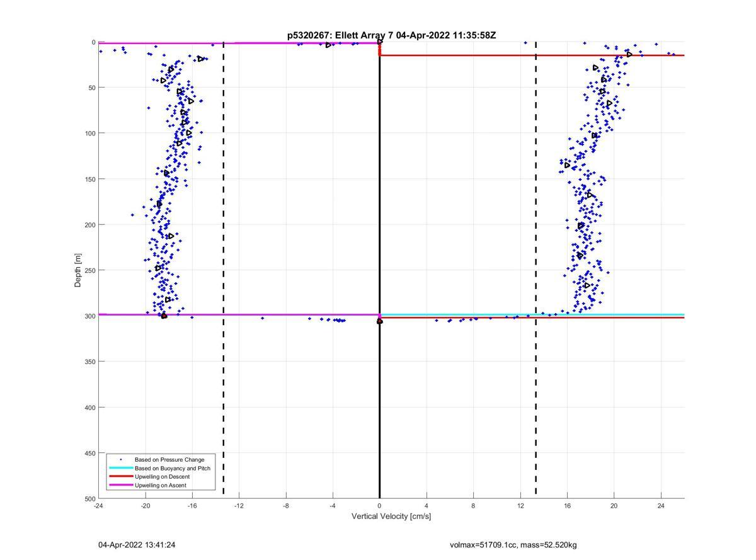Click the cyan line swatch in the legend
The height and width of the screenshot is (560, 756).
point(121,468)
